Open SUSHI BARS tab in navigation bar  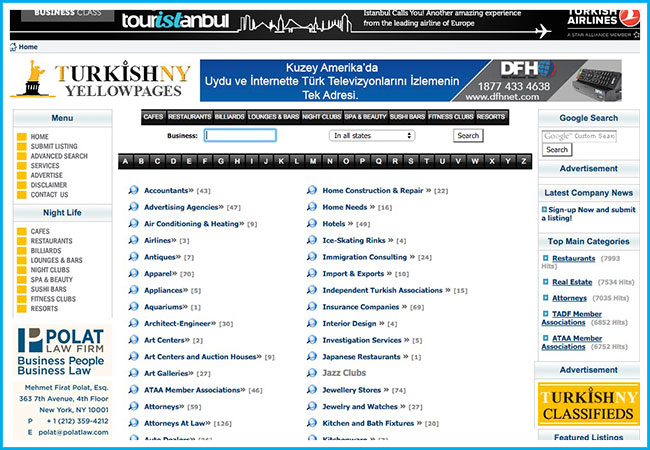(x=407, y=117)
